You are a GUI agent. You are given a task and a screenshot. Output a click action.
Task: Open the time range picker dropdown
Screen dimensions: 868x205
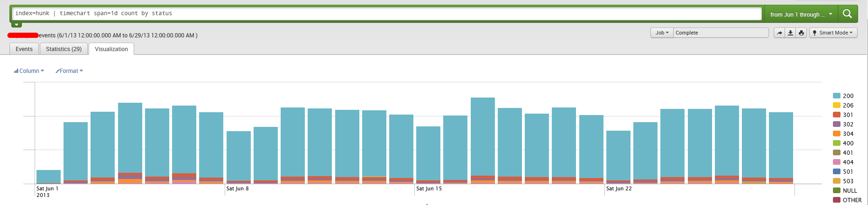pyautogui.click(x=801, y=14)
